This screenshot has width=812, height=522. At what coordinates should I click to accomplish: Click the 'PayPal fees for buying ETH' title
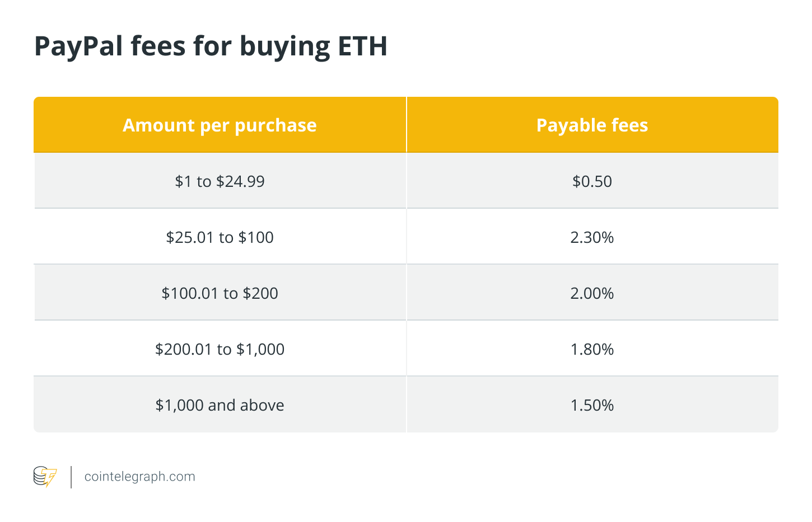click(211, 47)
